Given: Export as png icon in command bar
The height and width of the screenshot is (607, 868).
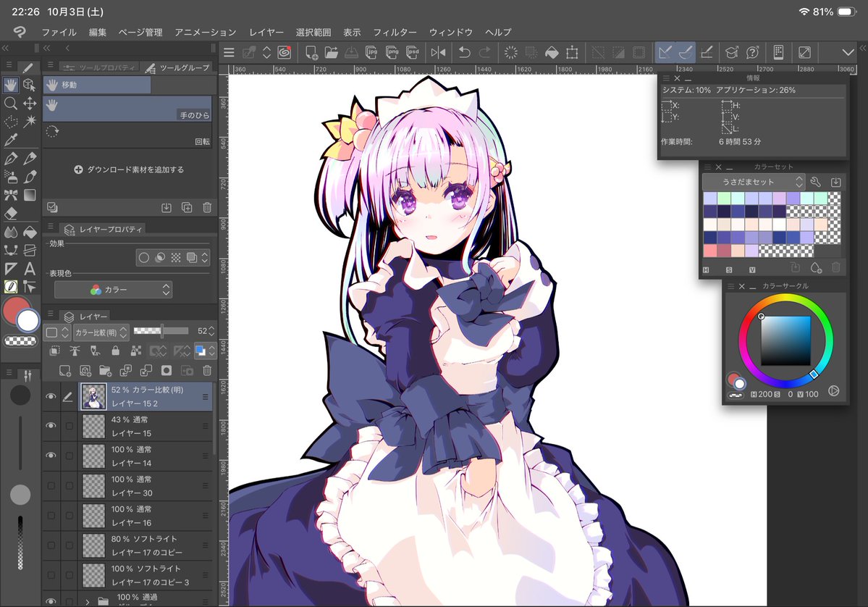Looking at the screenshot, I should 392,53.
